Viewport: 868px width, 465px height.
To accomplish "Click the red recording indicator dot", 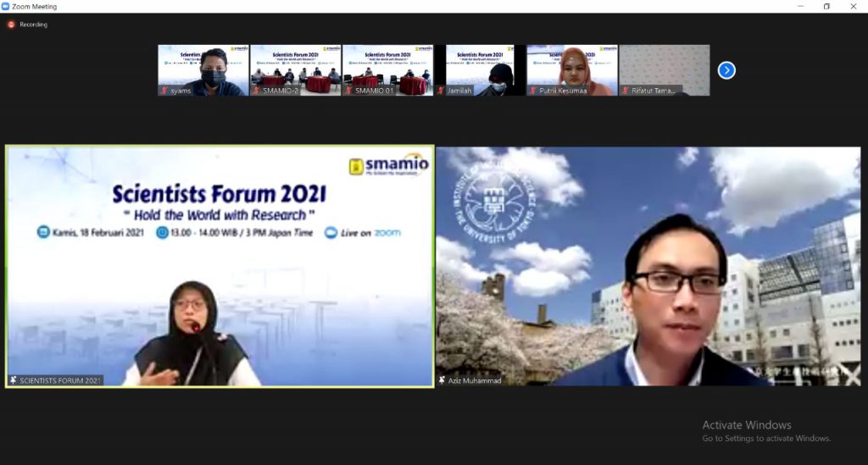I will 11,25.
